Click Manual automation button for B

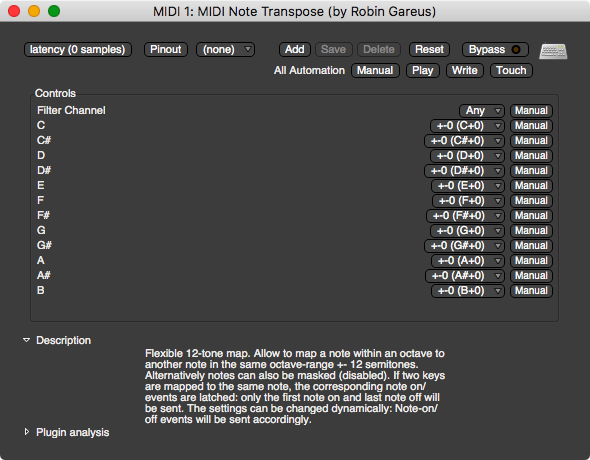click(531, 291)
